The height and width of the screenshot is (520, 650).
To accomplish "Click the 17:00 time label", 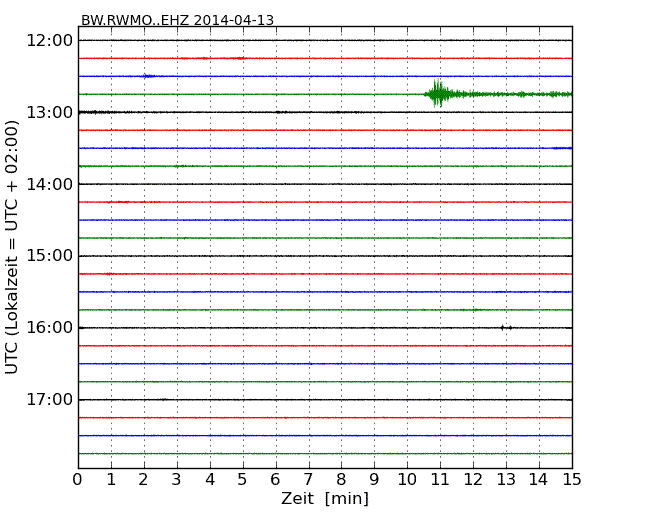I will (x=49, y=400).
